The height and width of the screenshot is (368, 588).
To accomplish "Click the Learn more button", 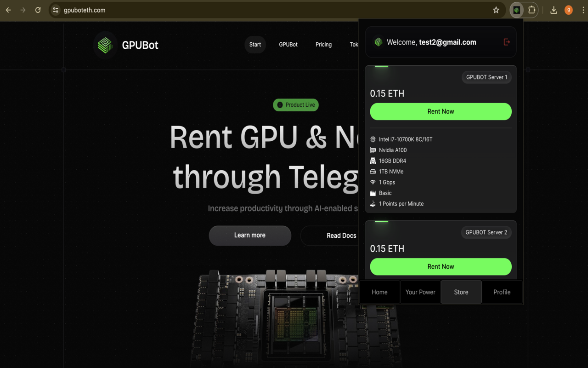I will pos(250,236).
